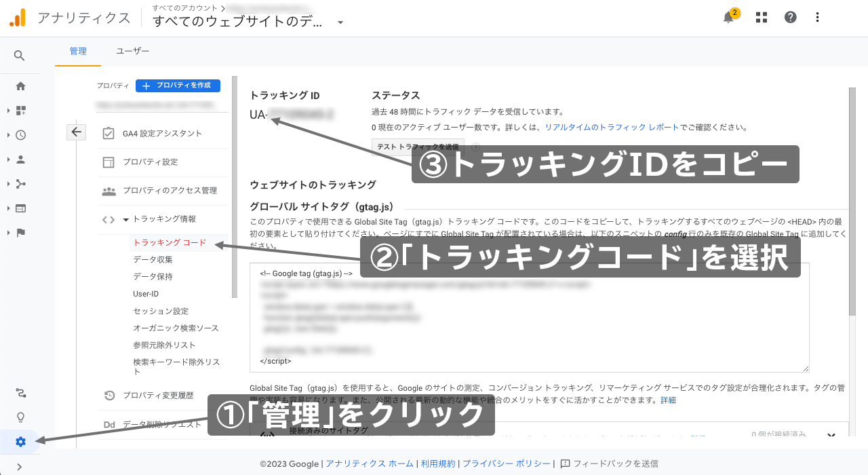Open the notifications bell with badge 2
This screenshot has height=475, width=868.
(728, 17)
